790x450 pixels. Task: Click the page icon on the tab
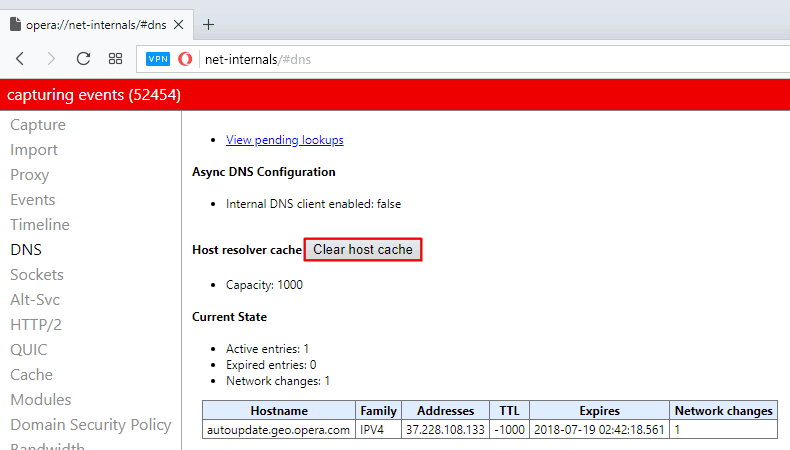15,24
